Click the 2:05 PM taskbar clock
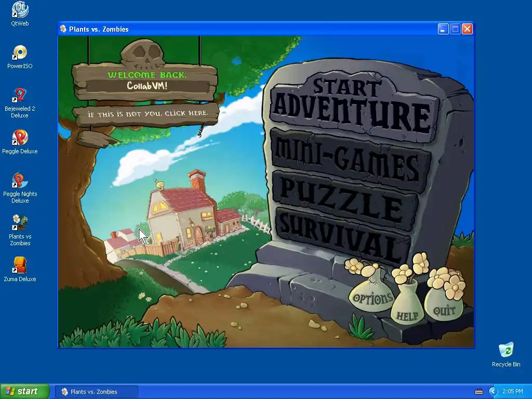Image resolution: width=532 pixels, height=399 pixels. click(513, 392)
